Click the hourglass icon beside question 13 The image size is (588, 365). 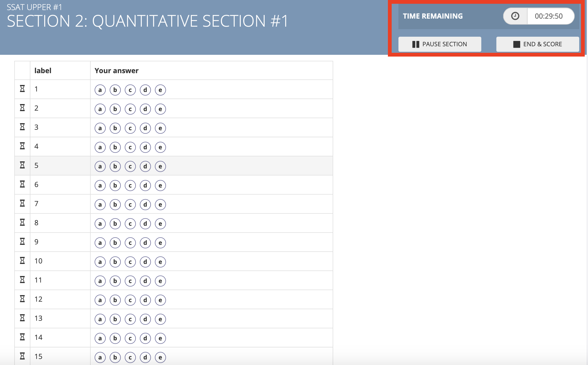pyautogui.click(x=22, y=318)
